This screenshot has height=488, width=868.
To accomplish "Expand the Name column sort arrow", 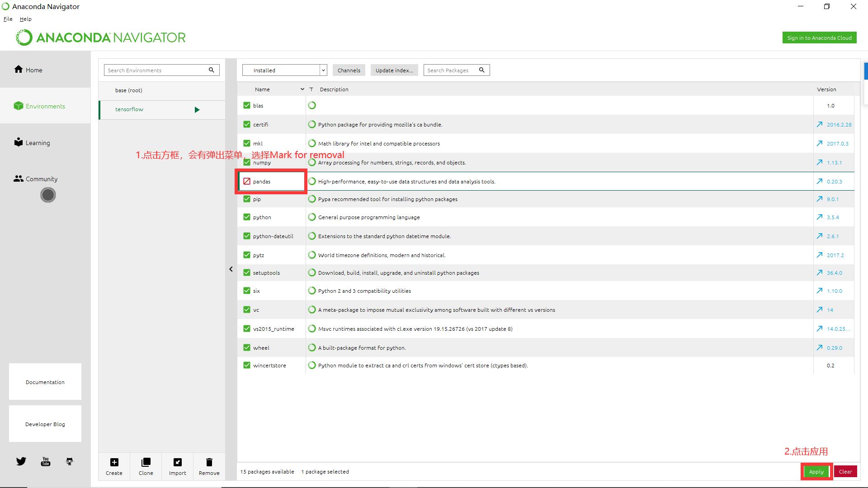I will tap(302, 89).
